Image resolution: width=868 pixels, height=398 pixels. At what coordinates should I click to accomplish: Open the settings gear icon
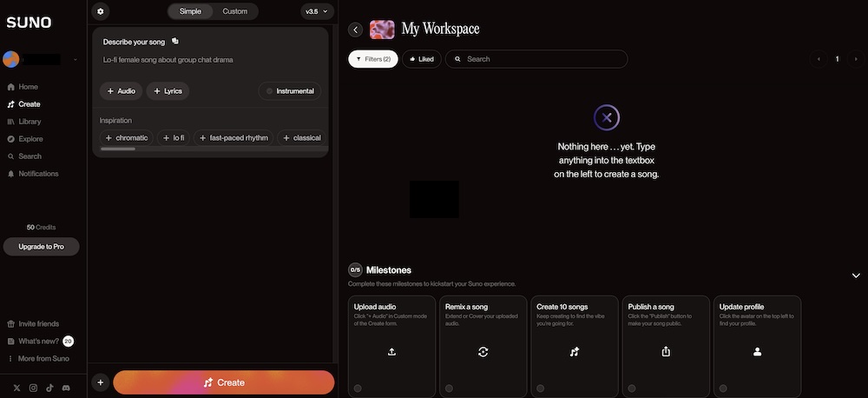[100, 11]
